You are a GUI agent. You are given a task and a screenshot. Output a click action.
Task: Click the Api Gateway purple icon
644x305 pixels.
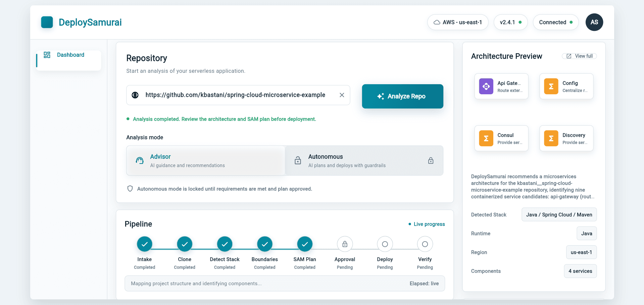486,86
